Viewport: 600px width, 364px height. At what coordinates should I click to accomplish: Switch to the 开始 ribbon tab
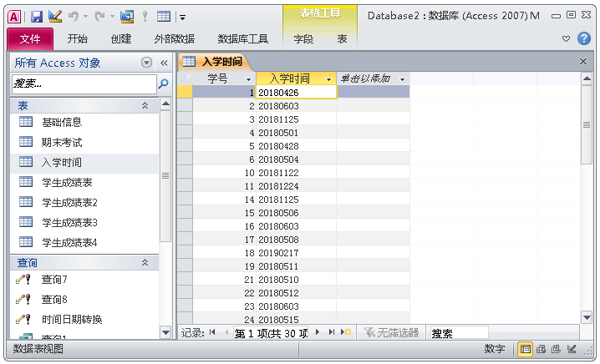77,38
